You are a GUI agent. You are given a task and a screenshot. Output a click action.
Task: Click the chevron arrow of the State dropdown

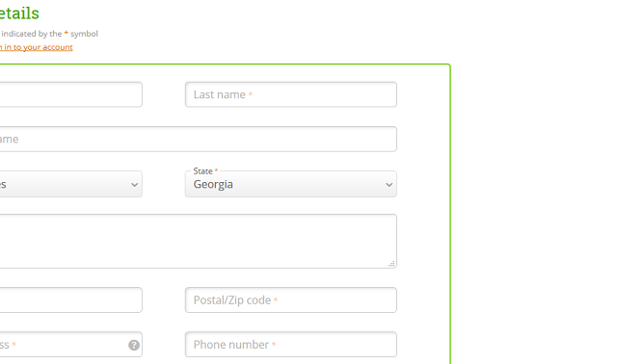(x=389, y=184)
